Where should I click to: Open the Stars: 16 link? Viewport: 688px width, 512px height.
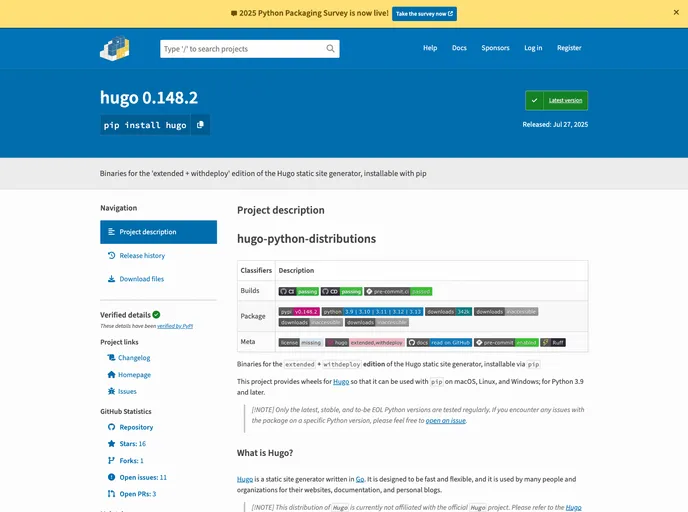tap(133, 444)
